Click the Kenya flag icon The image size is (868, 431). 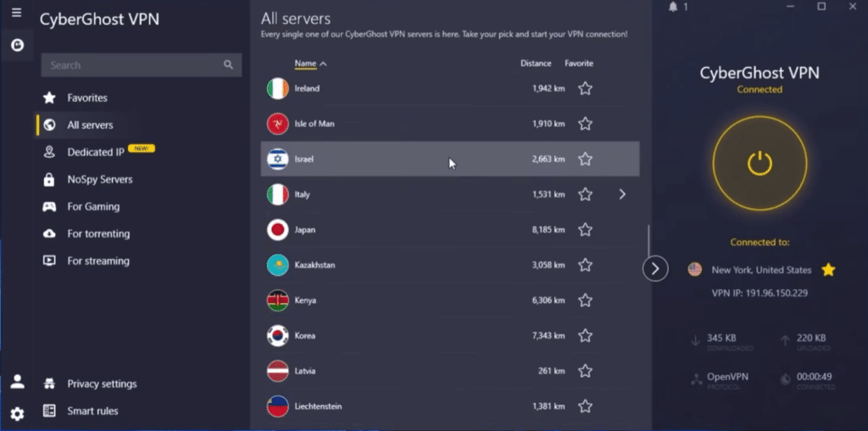[277, 301]
